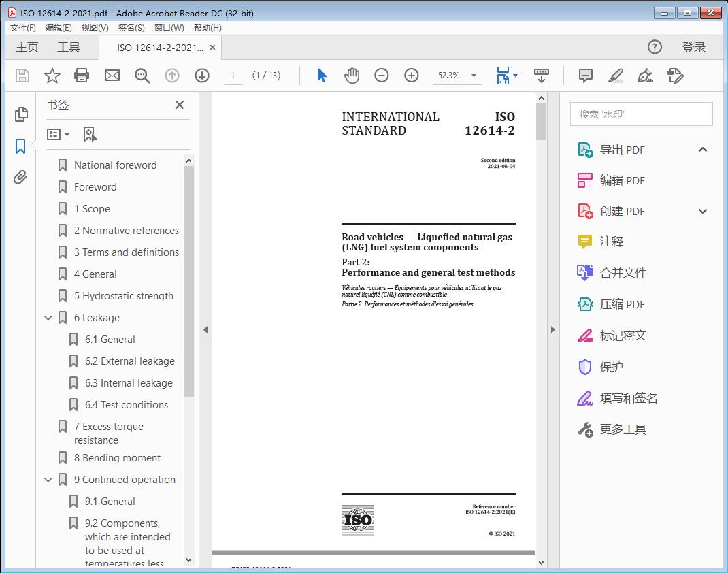Bookmark file with the star icon

coord(52,76)
